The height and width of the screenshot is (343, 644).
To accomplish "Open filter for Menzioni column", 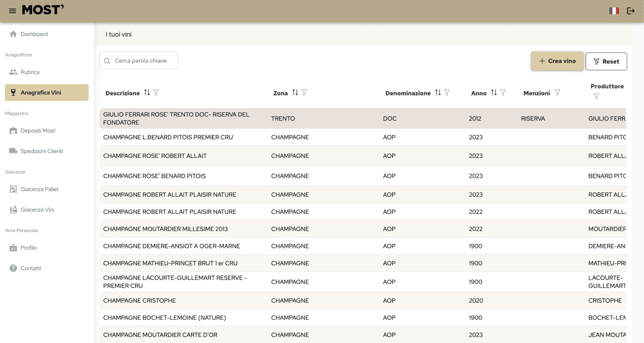I will pos(557,92).
